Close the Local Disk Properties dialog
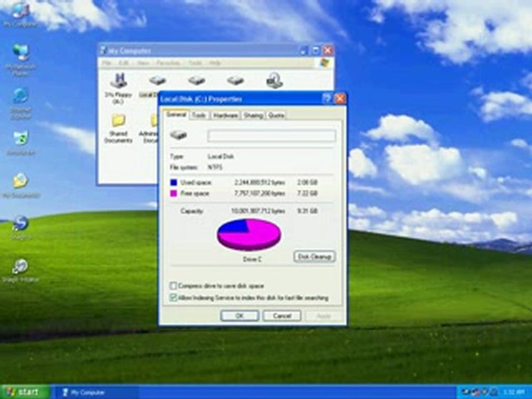Viewport: 532px width, 399px height. (x=340, y=99)
